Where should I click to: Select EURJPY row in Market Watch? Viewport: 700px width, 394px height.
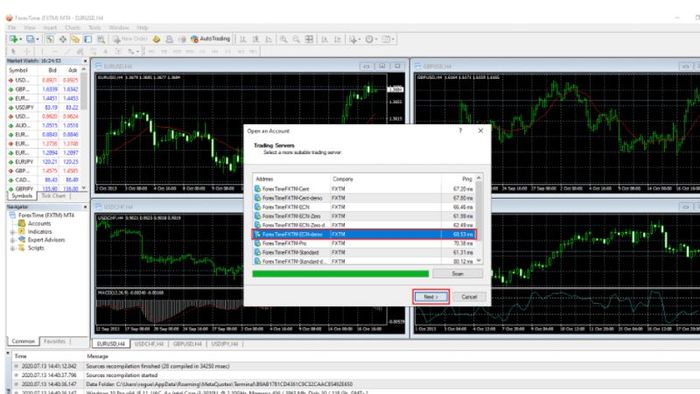coord(44,162)
